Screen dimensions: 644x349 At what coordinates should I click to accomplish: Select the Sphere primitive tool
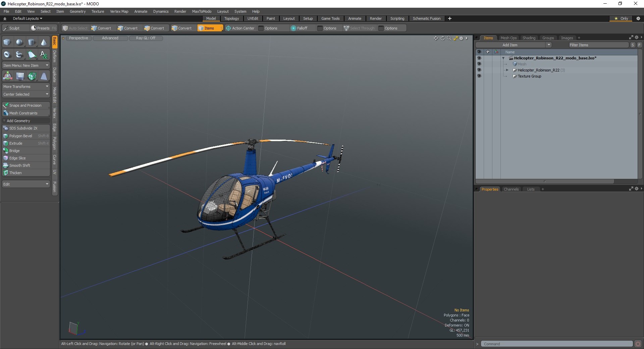pos(19,42)
